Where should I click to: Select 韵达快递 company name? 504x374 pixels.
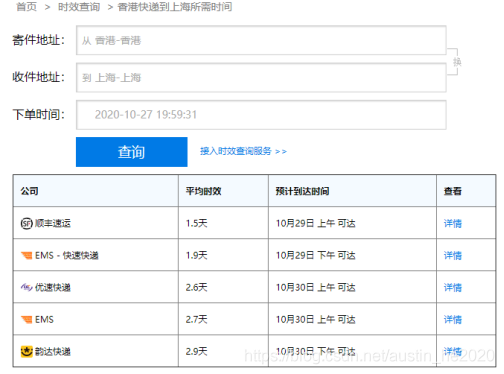tap(53, 351)
